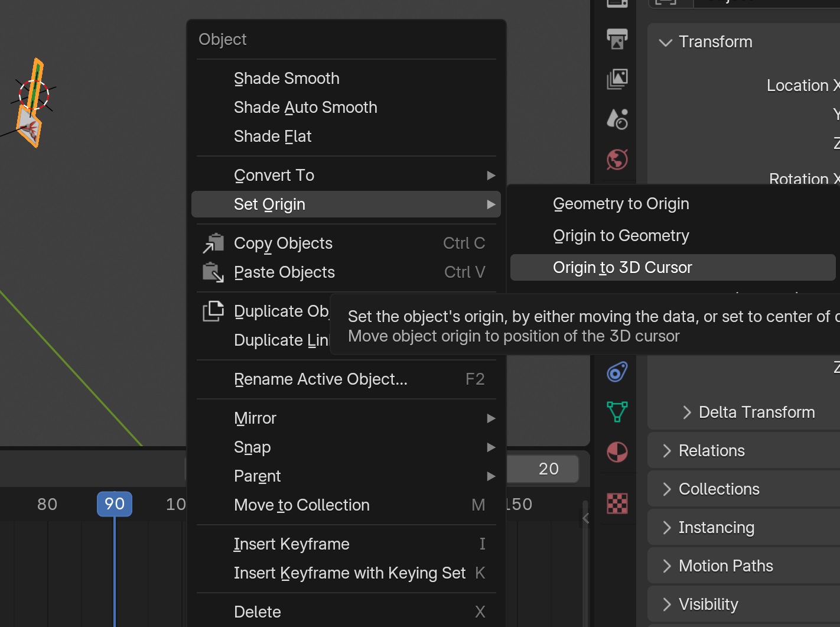Open the Mirror submenu

tap(346, 418)
